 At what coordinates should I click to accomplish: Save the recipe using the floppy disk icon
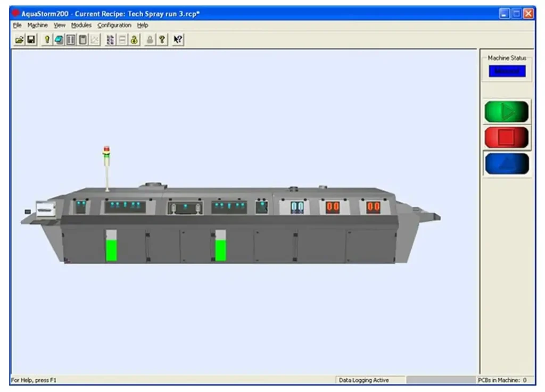[31, 40]
